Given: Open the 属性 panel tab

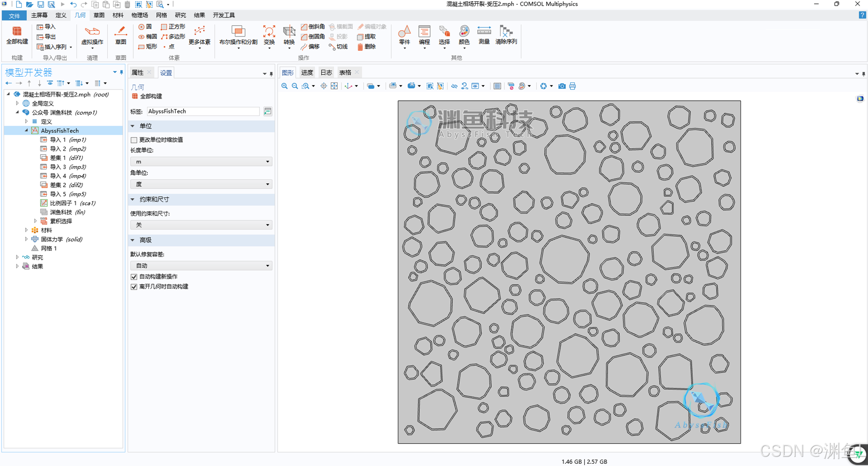Looking at the screenshot, I should [x=138, y=73].
